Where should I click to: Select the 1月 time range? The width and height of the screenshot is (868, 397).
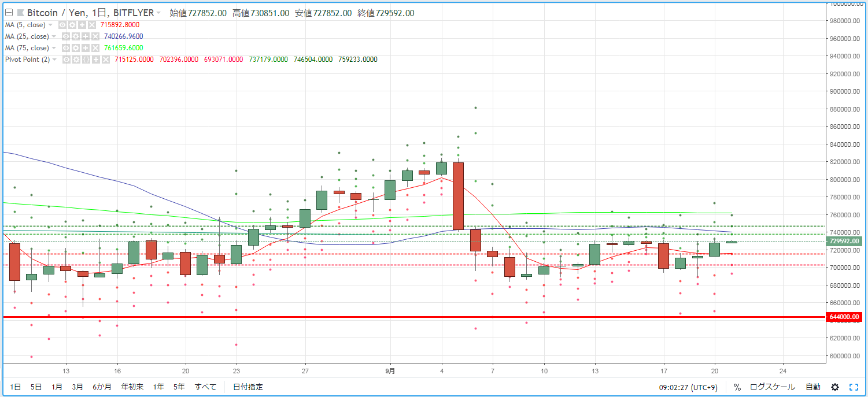57,387
